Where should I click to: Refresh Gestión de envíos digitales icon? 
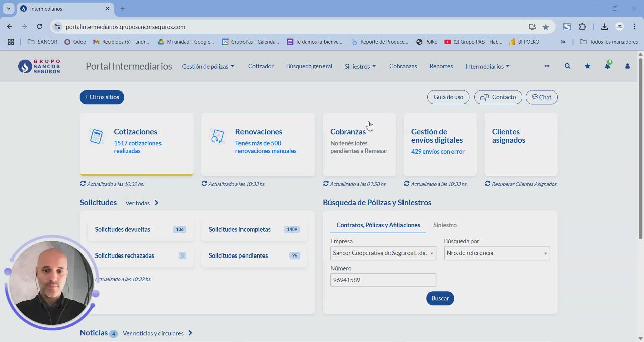point(407,184)
